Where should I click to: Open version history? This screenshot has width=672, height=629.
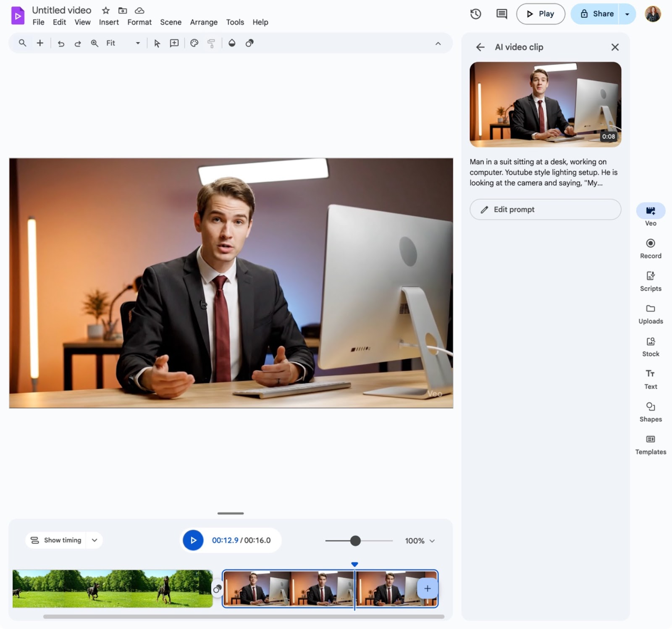pyautogui.click(x=475, y=14)
